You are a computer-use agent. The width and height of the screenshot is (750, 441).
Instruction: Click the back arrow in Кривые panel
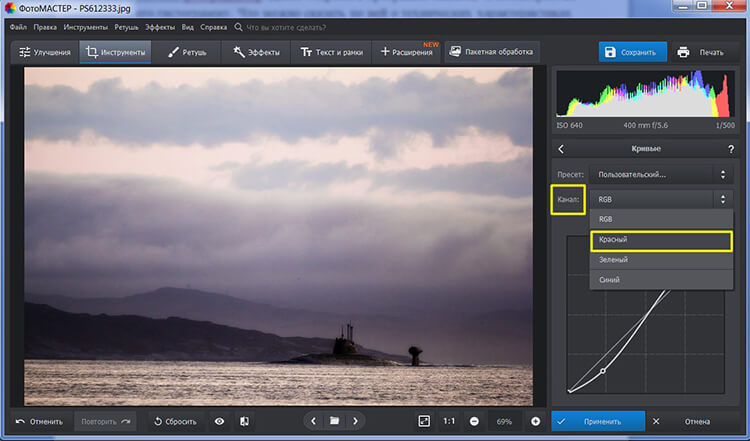pyautogui.click(x=561, y=149)
